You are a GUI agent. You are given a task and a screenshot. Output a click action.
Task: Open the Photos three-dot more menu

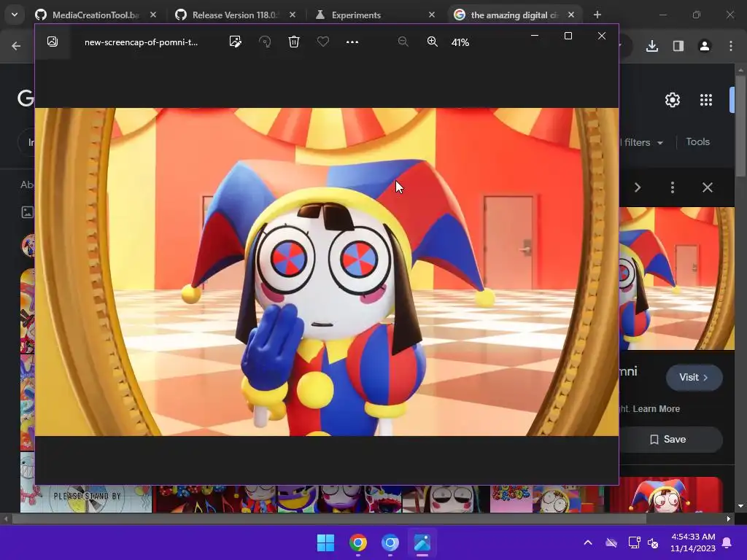pos(352,42)
